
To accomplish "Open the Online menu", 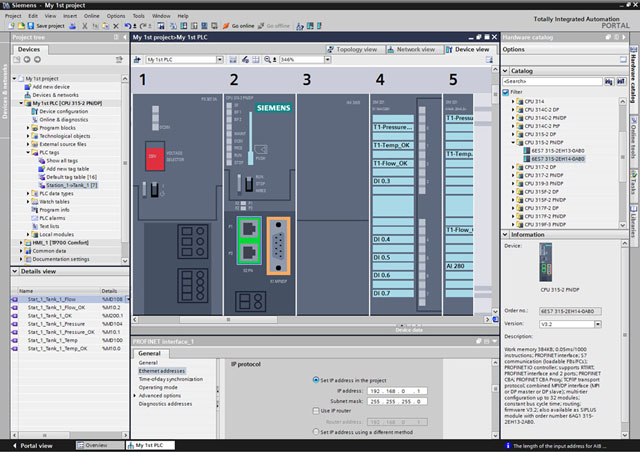I will pos(90,16).
